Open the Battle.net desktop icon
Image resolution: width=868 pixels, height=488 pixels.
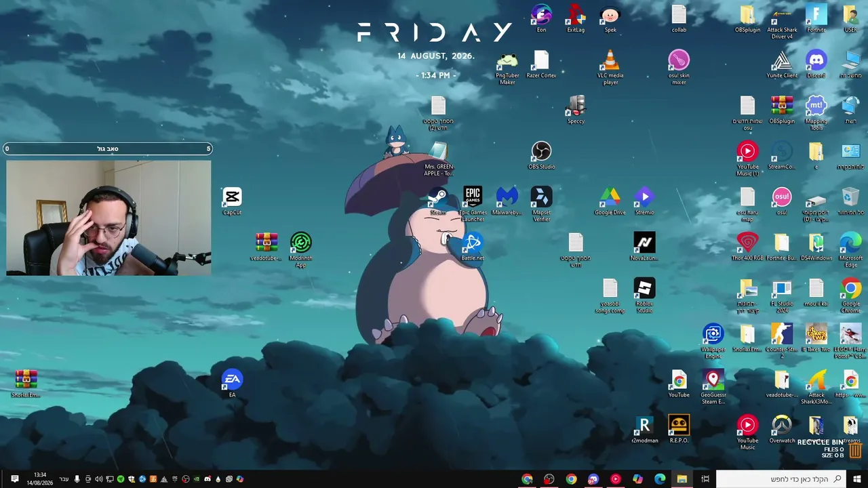(472, 247)
